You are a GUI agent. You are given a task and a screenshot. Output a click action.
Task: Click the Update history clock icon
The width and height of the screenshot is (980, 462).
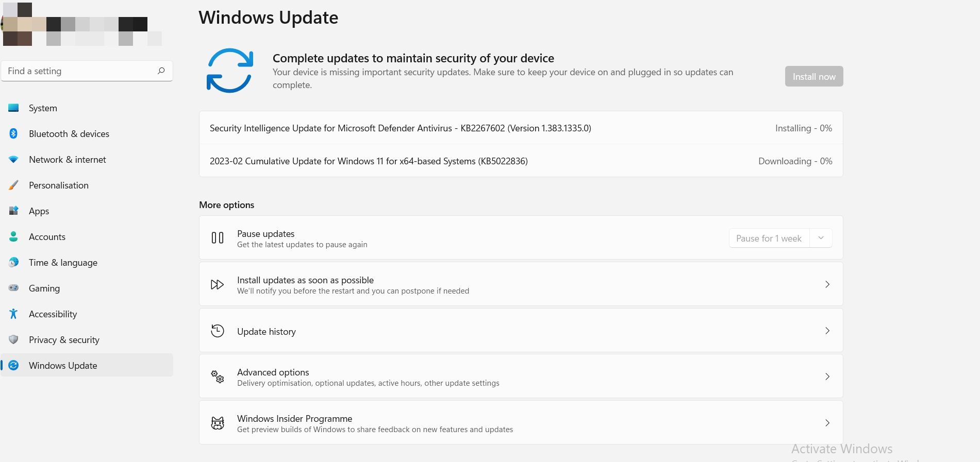[218, 331]
